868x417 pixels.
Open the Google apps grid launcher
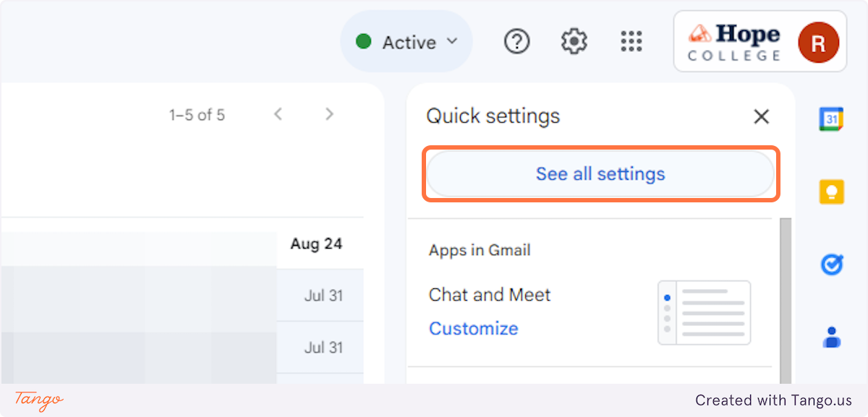tap(631, 42)
